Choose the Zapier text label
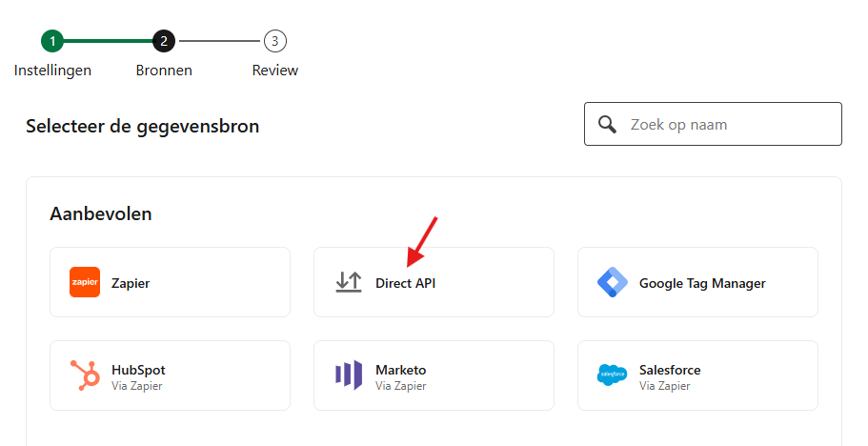 click(x=131, y=283)
